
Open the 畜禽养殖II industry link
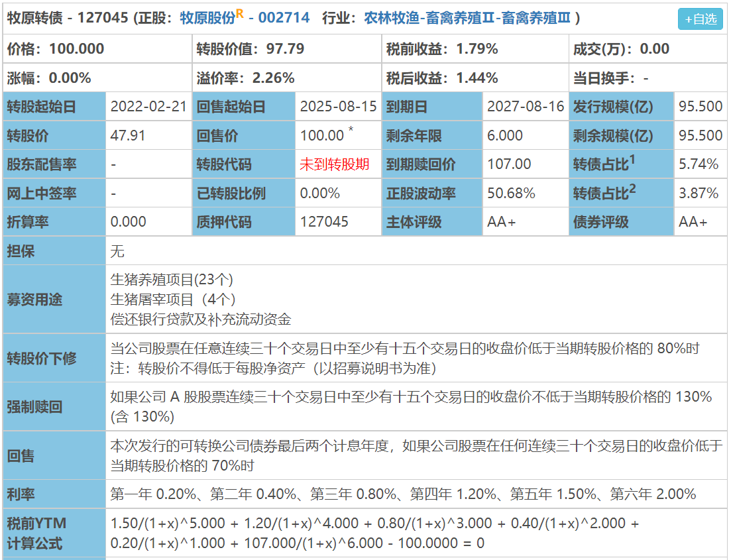(460, 18)
